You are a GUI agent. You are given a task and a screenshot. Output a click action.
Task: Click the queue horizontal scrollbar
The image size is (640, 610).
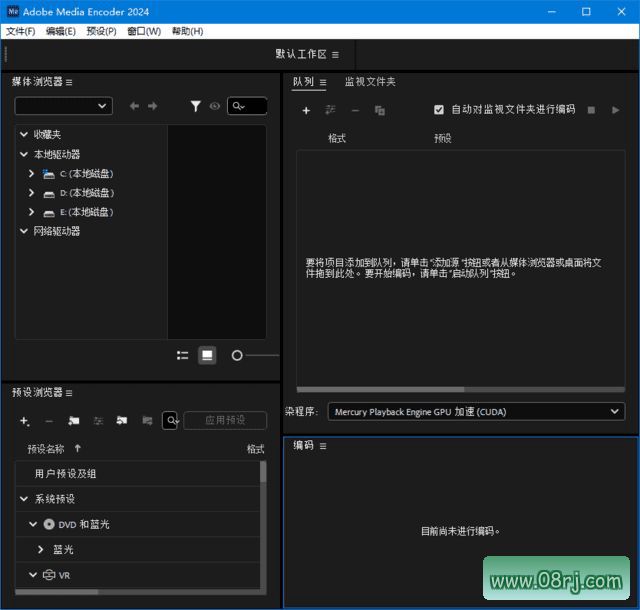click(x=380, y=390)
